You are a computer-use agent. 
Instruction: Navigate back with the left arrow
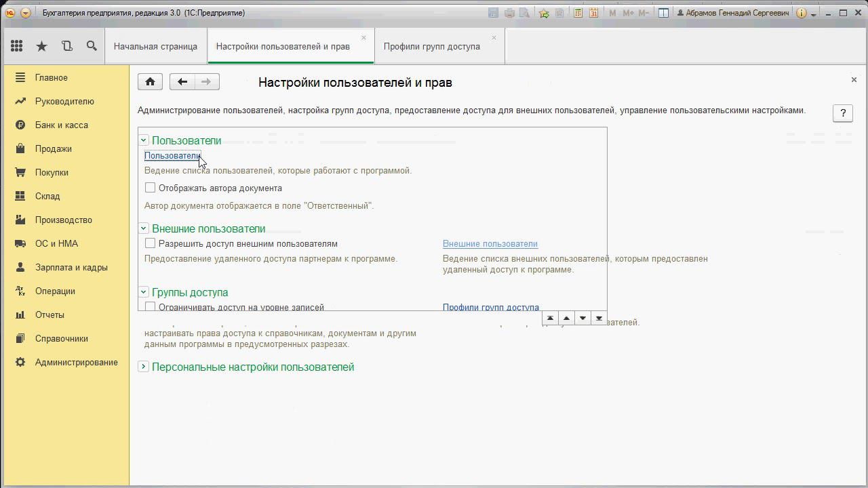pos(182,82)
